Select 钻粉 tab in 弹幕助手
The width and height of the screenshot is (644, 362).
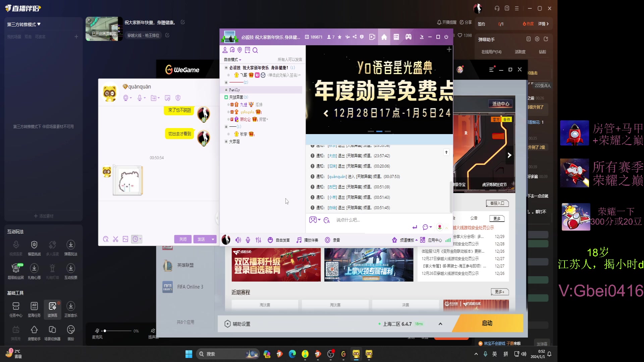[x=542, y=52]
